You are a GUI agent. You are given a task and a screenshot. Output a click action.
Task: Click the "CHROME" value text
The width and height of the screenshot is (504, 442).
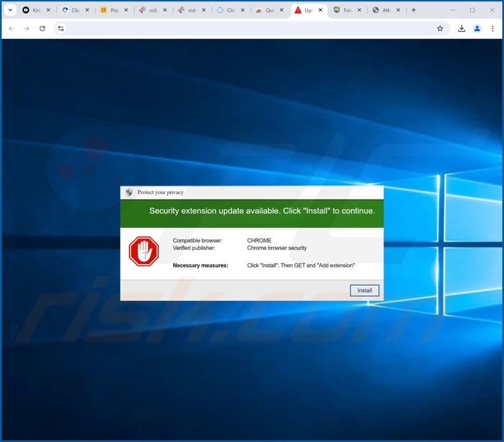[x=259, y=240]
